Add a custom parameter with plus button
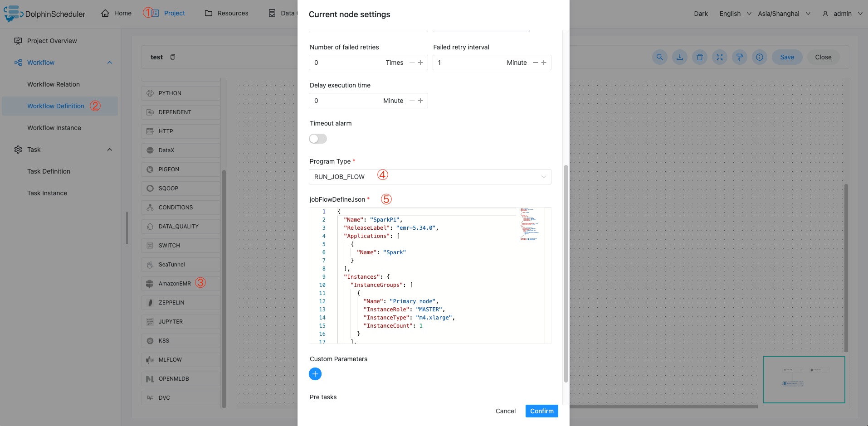Viewport: 868px width, 426px height. (x=315, y=374)
